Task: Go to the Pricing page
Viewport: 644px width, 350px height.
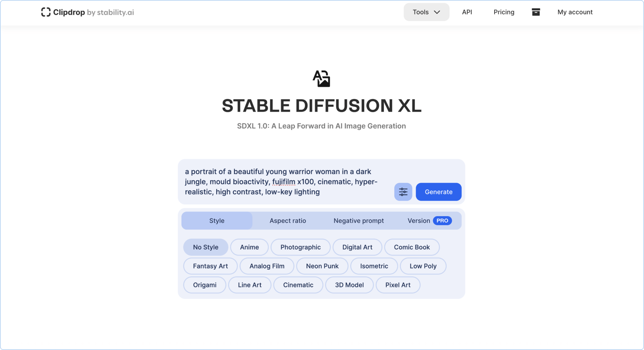Action: pyautogui.click(x=504, y=12)
